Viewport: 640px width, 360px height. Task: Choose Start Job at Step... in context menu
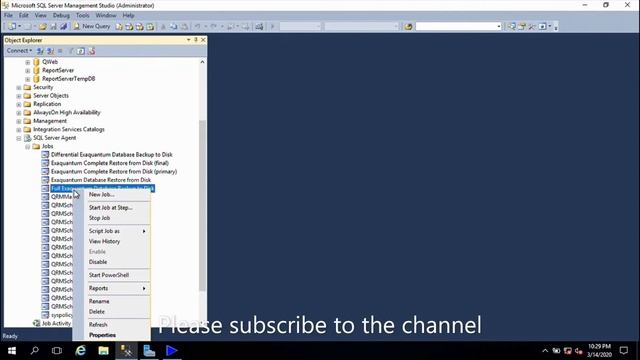pyautogui.click(x=111, y=207)
